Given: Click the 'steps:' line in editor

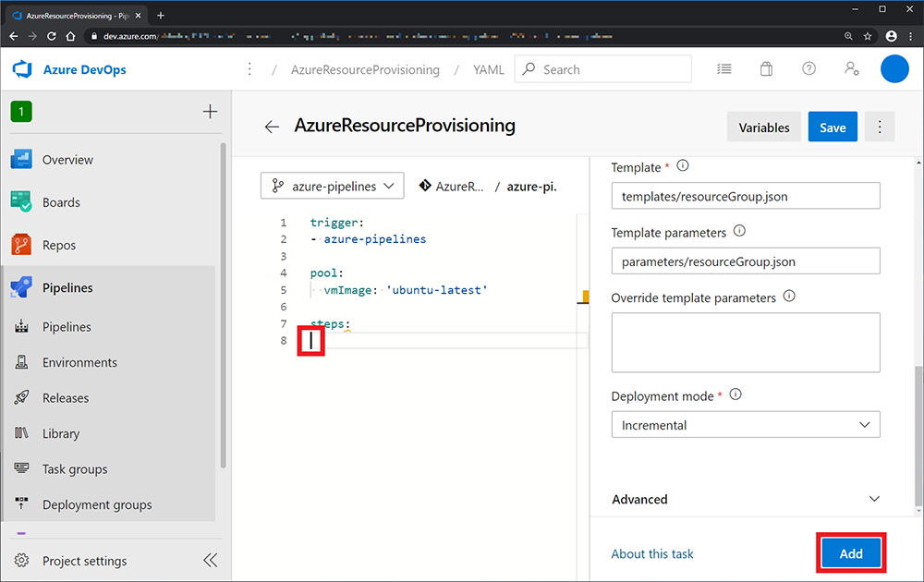Looking at the screenshot, I should coord(330,323).
